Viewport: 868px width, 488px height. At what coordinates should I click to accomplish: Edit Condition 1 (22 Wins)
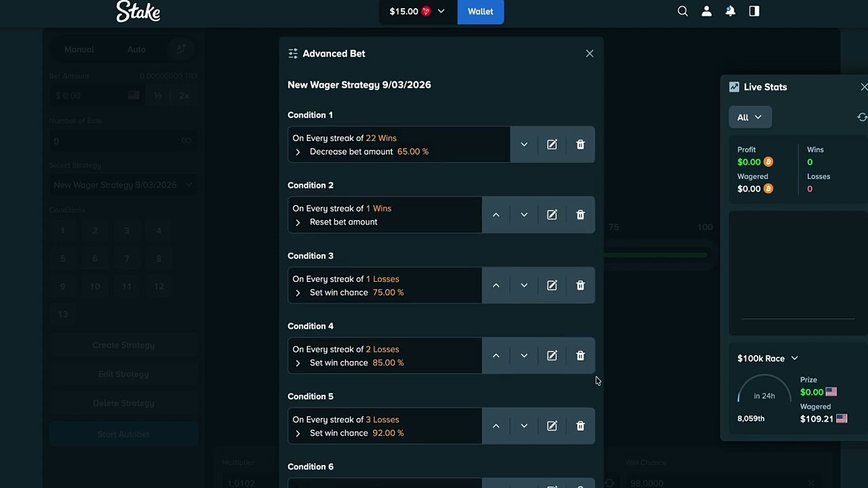(552, 144)
